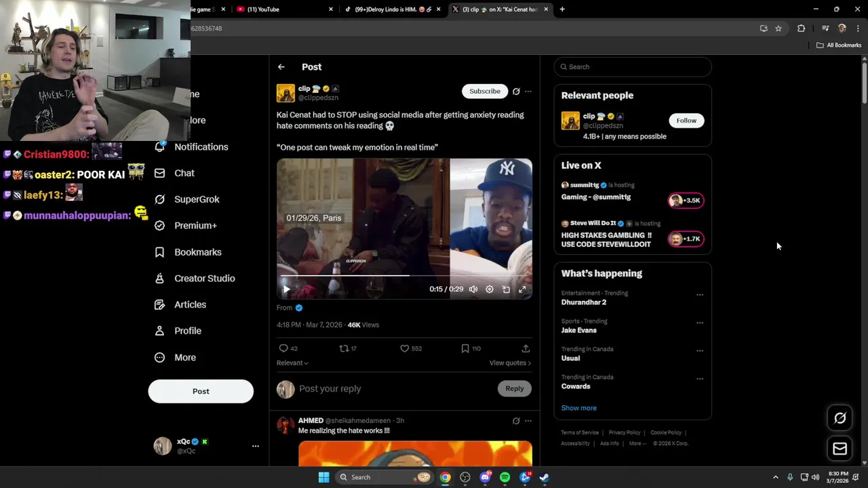This screenshot has width=868, height=488.
Task: Open Chrome extensions puzzle icon
Action: 802,28
